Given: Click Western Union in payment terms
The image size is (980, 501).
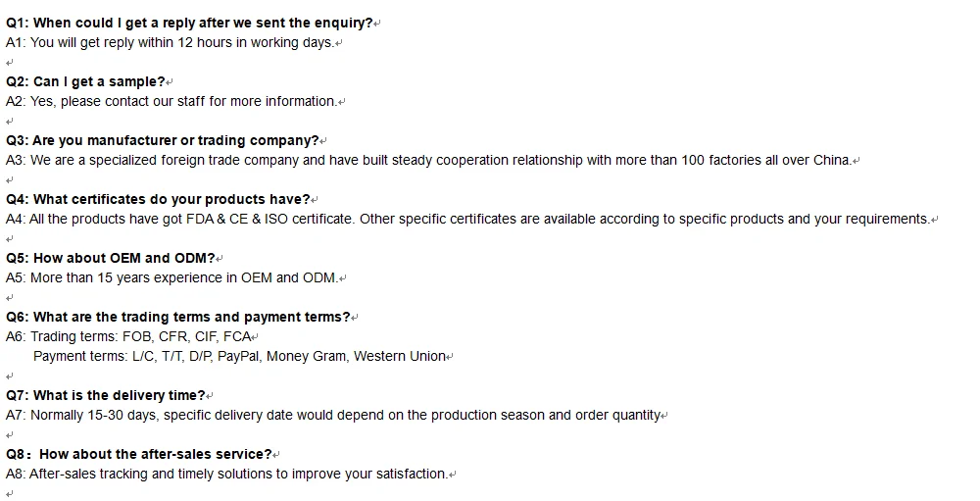Looking at the screenshot, I should pyautogui.click(x=400, y=356).
